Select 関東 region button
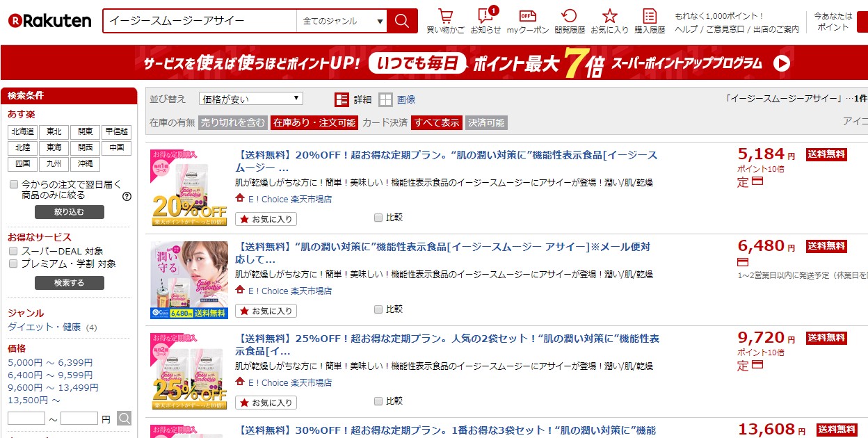 (85, 131)
